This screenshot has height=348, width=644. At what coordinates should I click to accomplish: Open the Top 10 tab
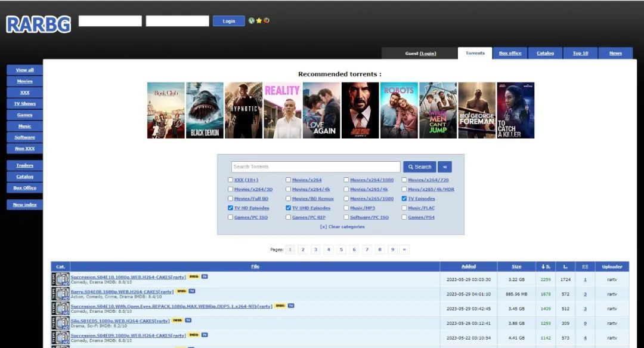580,53
